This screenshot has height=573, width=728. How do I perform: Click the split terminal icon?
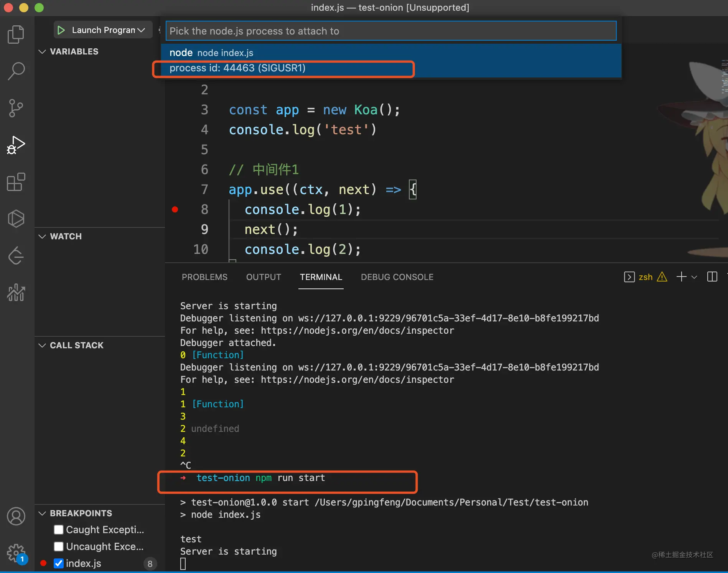(712, 277)
